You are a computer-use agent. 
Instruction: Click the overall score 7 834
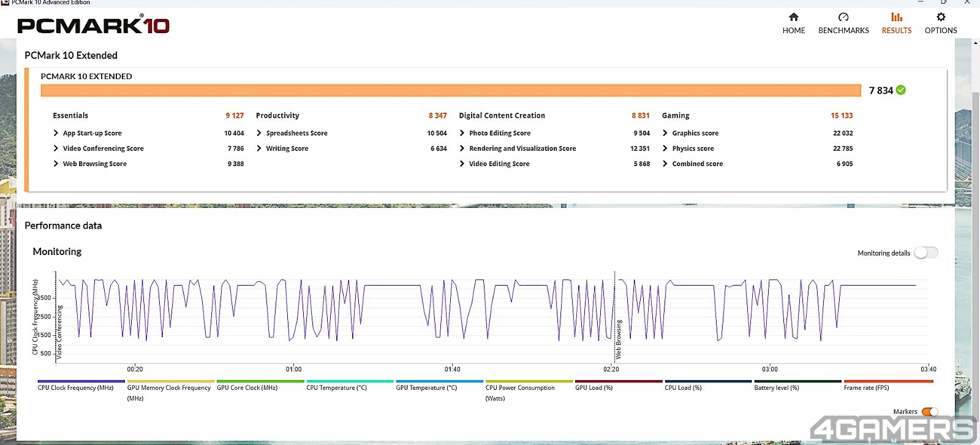[x=881, y=91]
